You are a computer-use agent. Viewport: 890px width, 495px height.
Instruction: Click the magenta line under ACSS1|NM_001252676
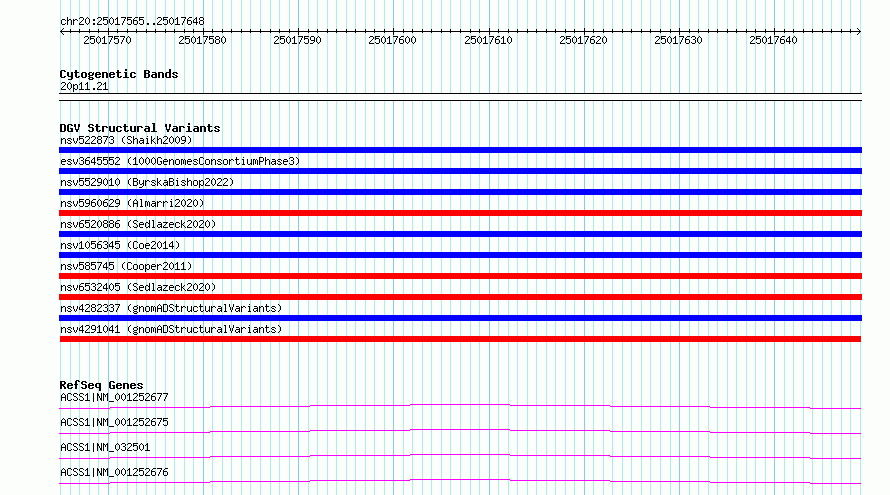pos(460,481)
